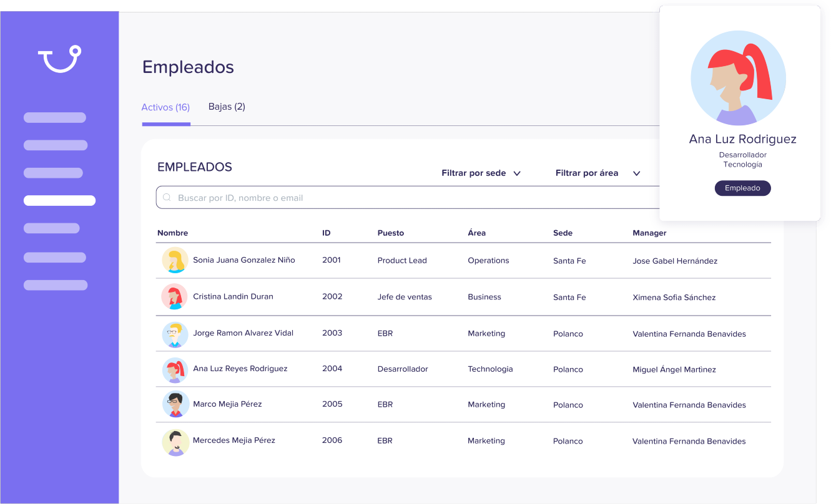Open employee Cristina Landin Duran

[x=233, y=297]
